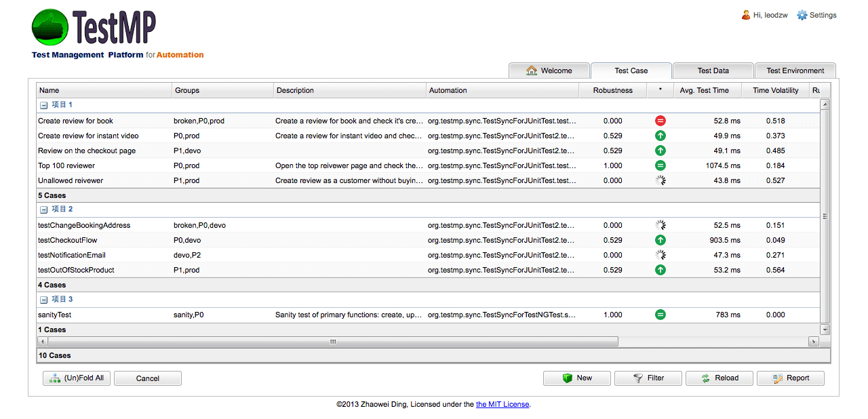Click the red status icon for Create review for book
868x419 pixels.
point(660,121)
